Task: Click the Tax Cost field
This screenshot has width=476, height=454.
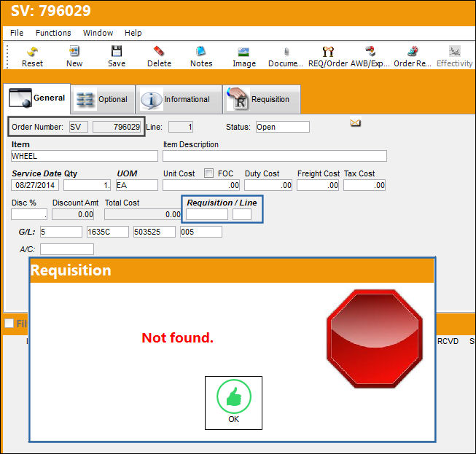Action: (x=364, y=185)
